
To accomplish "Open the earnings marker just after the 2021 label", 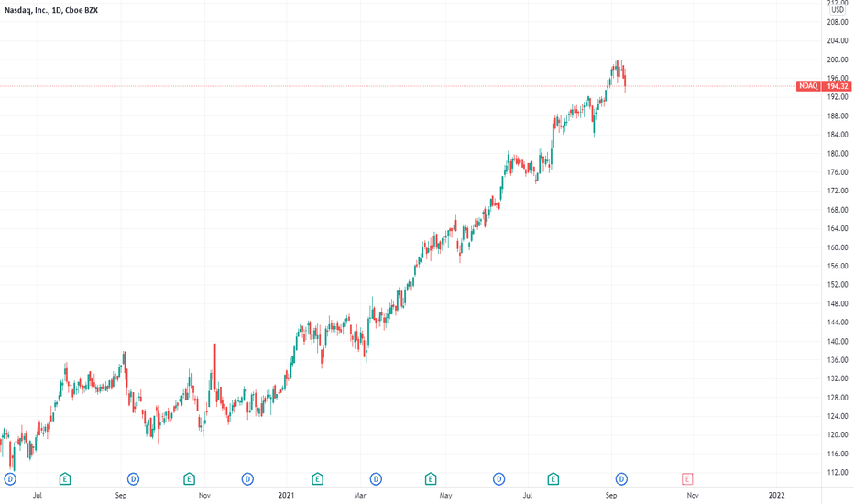I will pyautogui.click(x=318, y=479).
